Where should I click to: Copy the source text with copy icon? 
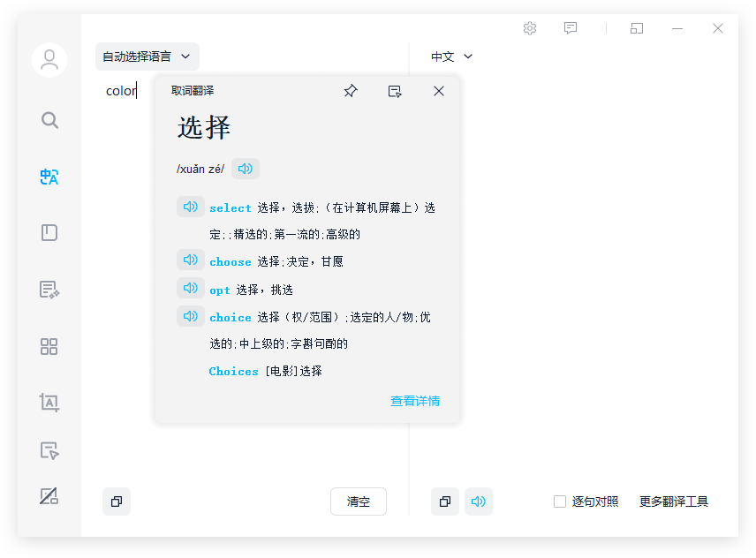click(116, 501)
